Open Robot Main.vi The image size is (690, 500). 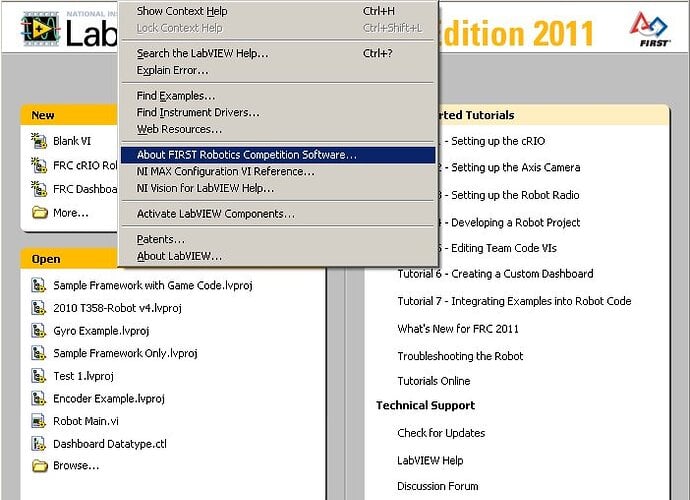click(x=86, y=421)
